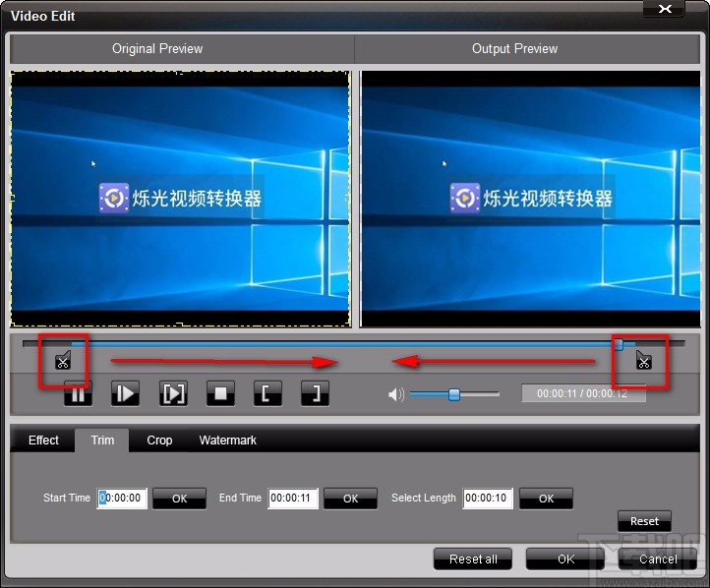Click the Select Length input field

point(488,499)
